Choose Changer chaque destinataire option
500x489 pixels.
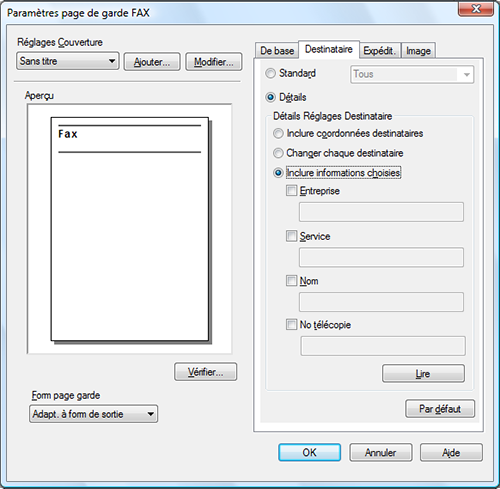[278, 153]
